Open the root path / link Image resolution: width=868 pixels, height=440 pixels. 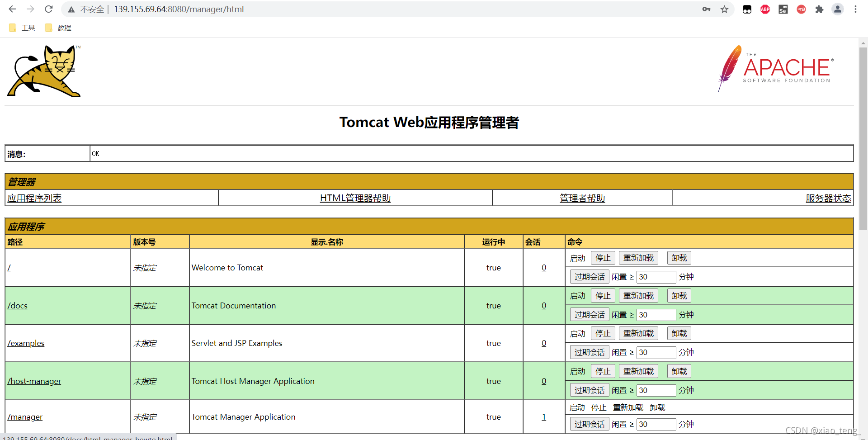point(9,268)
